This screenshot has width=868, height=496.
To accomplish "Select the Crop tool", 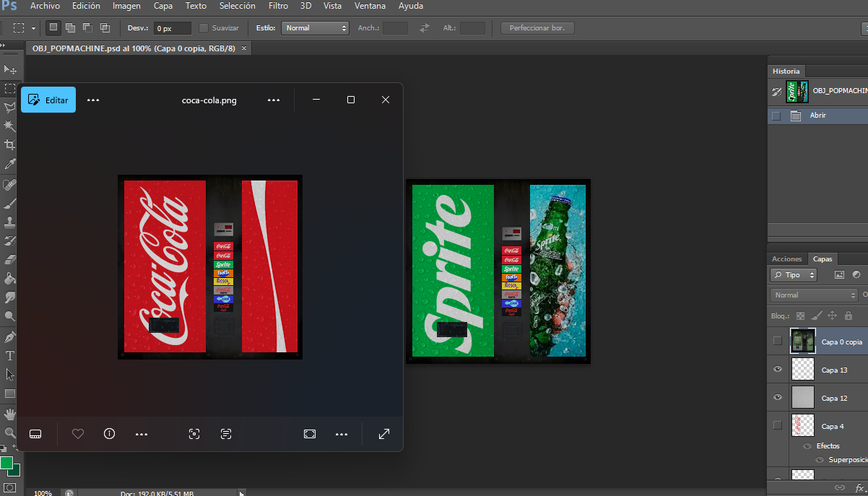I will point(9,145).
